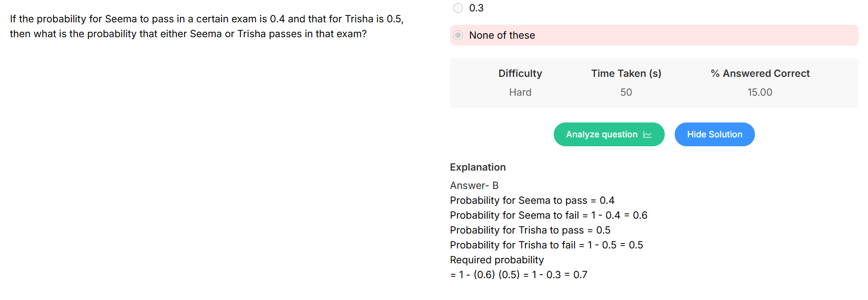Click the Hard difficulty value
This screenshot has width=868, height=300.
520,92
